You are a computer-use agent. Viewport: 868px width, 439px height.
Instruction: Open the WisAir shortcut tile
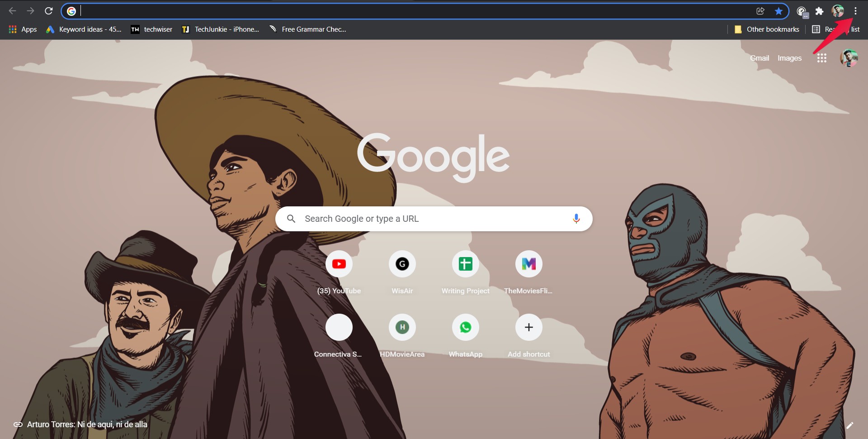pyautogui.click(x=402, y=273)
